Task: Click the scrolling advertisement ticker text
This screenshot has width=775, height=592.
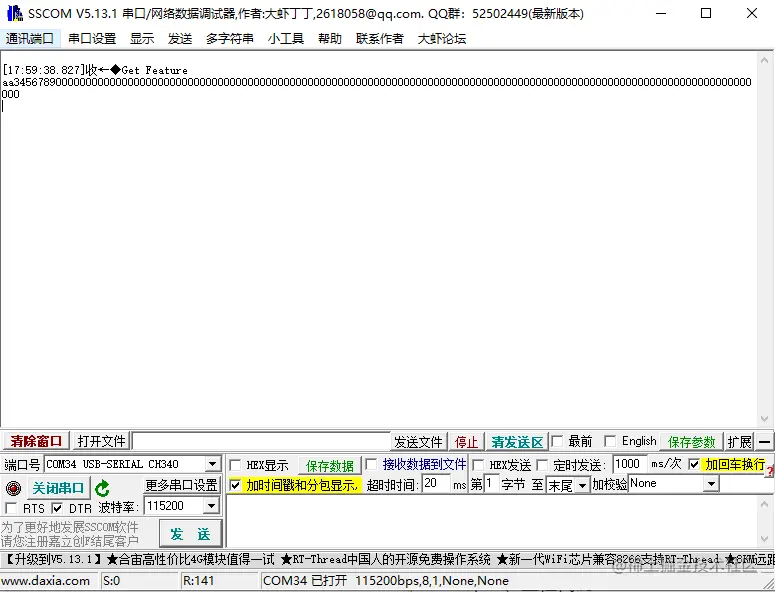Action: (388, 559)
